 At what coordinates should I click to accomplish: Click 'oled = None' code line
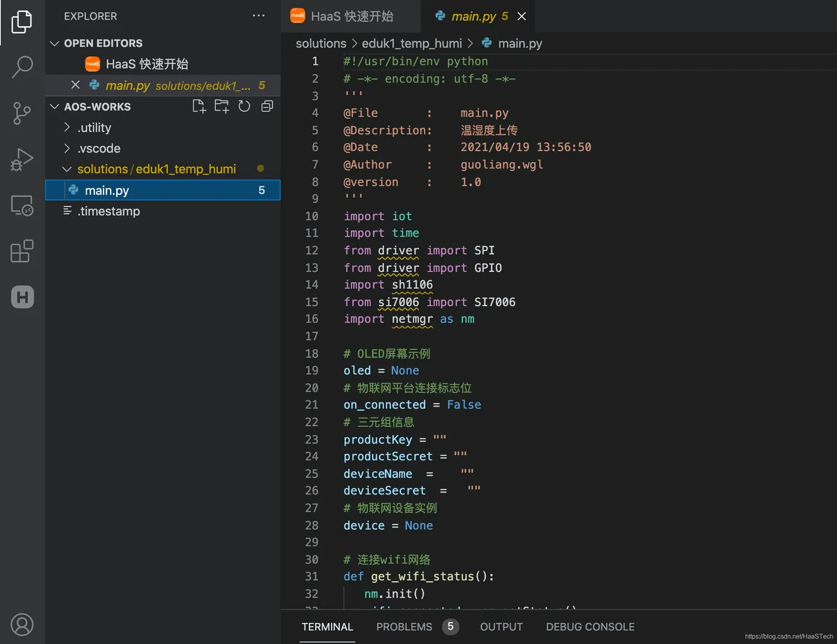(x=381, y=370)
